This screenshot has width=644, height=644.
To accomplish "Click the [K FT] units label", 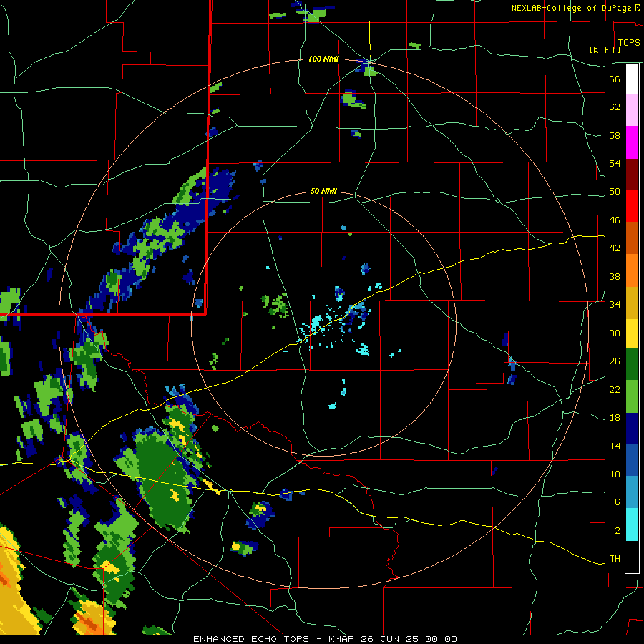I will click(605, 49).
